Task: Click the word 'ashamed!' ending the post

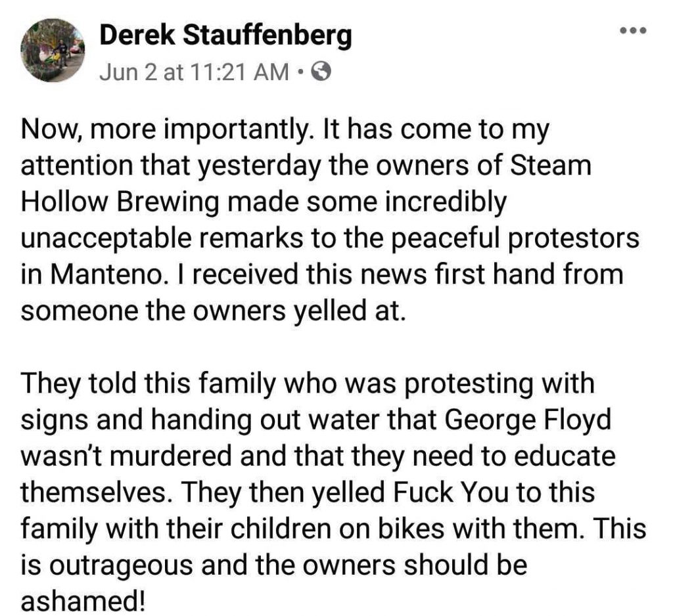Action: 83,600
